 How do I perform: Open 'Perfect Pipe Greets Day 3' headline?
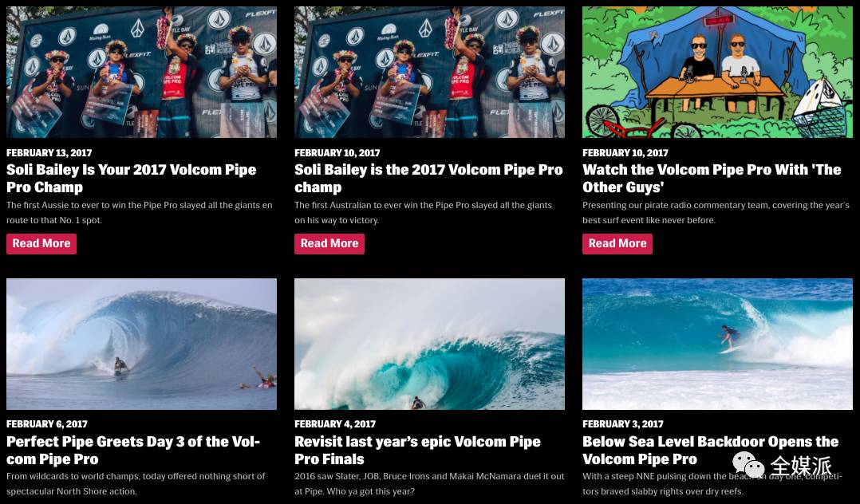(x=133, y=451)
